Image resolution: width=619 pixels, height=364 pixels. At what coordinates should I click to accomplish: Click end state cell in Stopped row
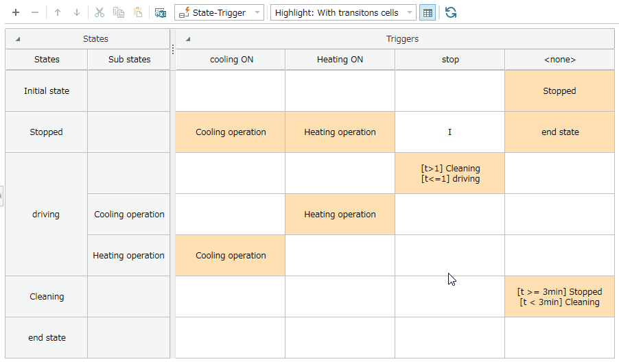560,132
